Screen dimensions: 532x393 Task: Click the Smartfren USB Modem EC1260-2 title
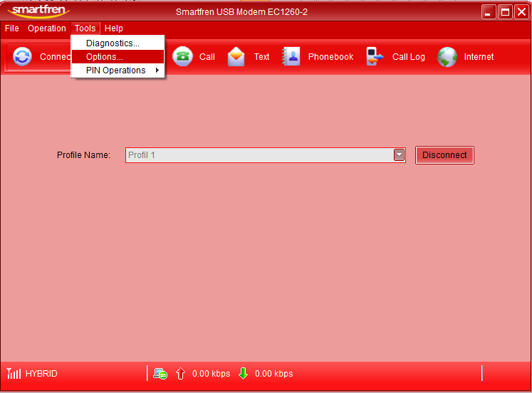tap(241, 12)
